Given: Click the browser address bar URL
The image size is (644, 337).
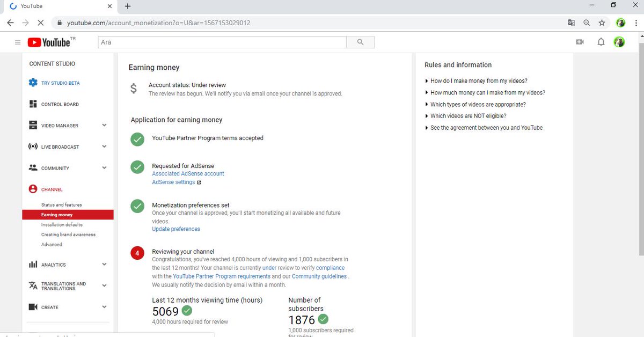Looking at the screenshot, I should pyautogui.click(x=158, y=23).
